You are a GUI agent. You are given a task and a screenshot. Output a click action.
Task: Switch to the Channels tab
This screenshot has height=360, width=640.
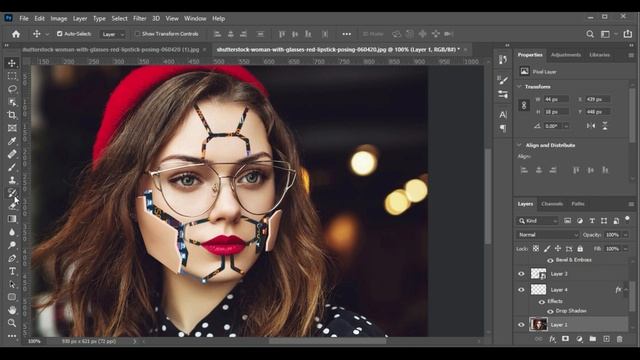[x=552, y=204]
